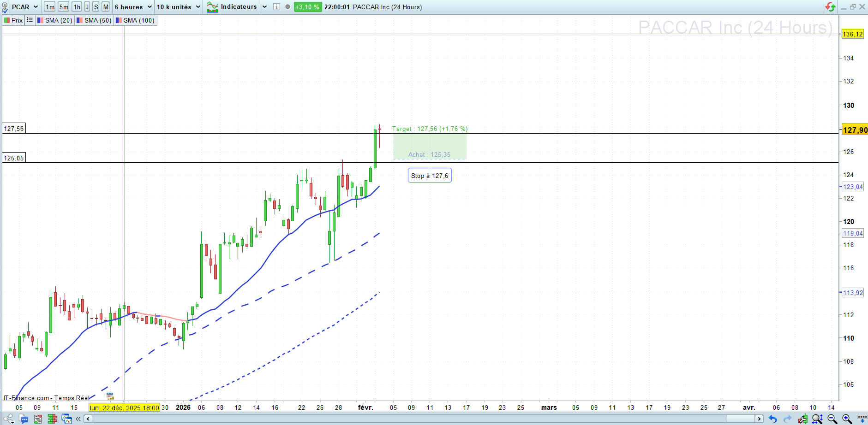This screenshot has width=868, height=425.
Task: Click the Target : 127,56 (+1,76 %) annotation
Action: pos(430,129)
